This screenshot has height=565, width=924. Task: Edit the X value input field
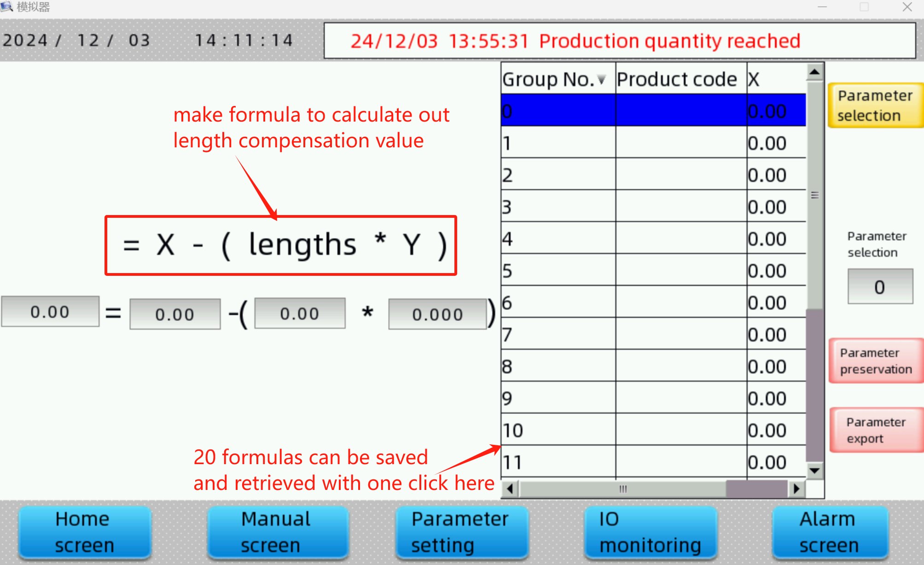point(175,314)
